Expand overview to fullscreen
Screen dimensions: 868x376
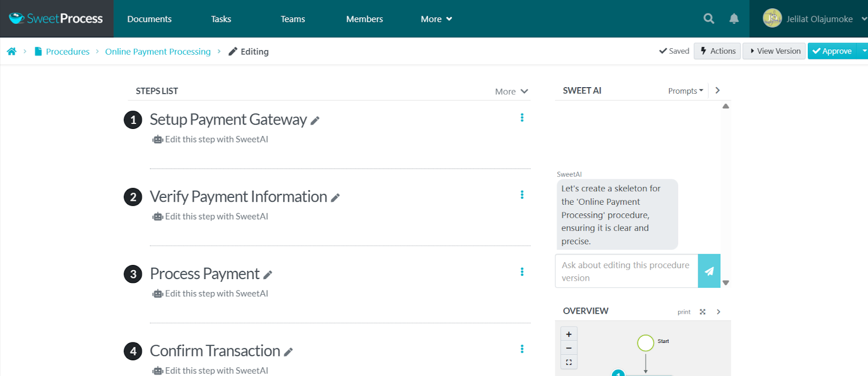click(703, 312)
